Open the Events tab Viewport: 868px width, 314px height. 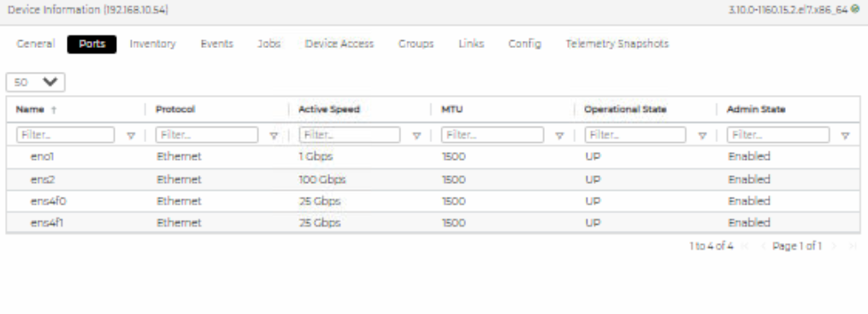(x=217, y=44)
